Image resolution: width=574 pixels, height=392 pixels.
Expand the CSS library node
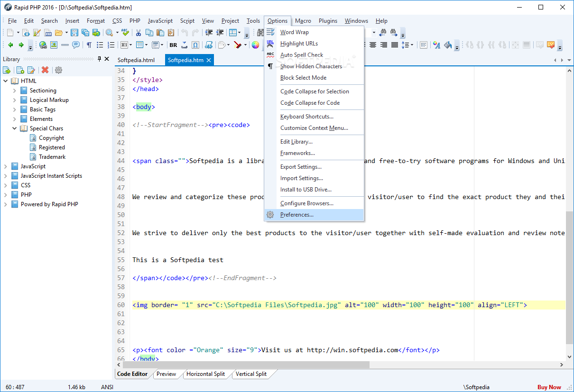[x=6, y=185]
